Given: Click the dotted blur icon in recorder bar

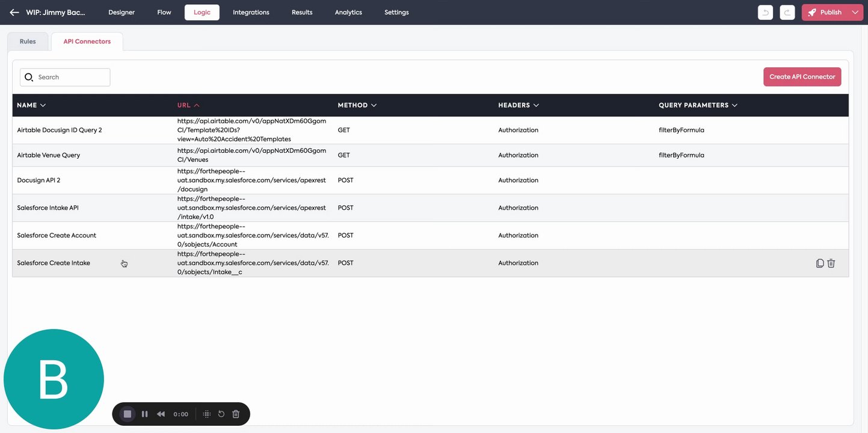Looking at the screenshot, I should (206, 414).
